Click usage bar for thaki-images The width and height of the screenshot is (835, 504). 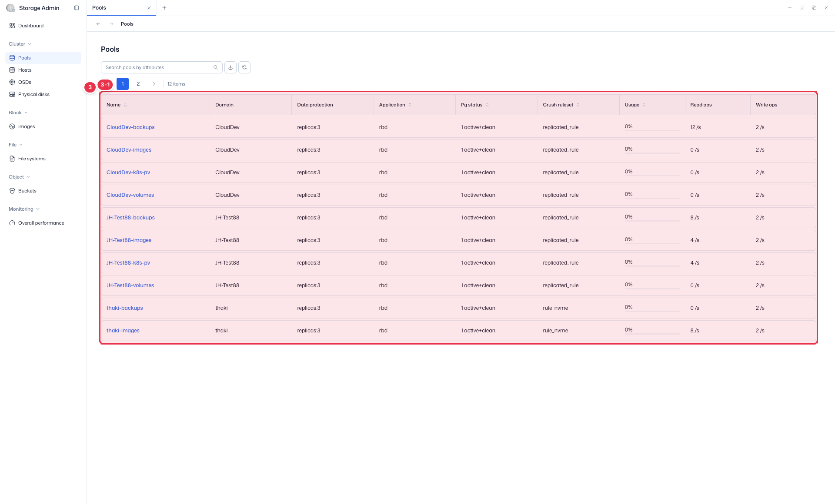click(652, 334)
